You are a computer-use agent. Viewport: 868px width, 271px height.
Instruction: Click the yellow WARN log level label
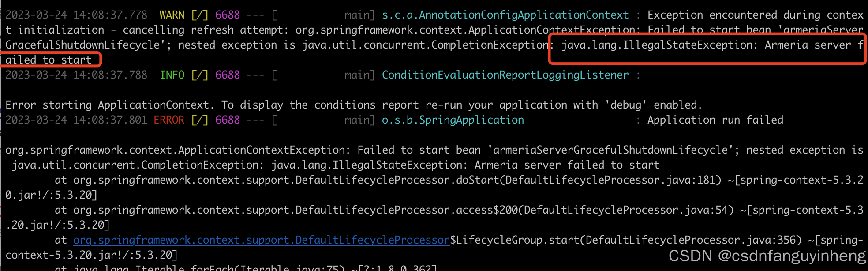pyautogui.click(x=172, y=15)
